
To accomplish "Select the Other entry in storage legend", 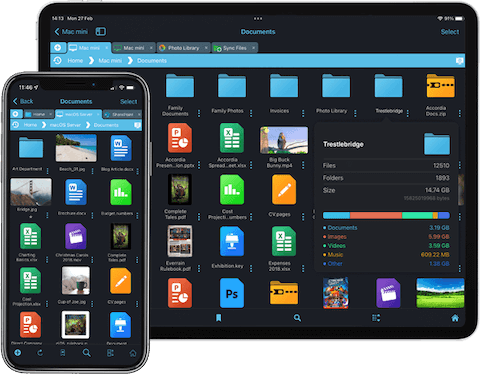I will point(386,263).
